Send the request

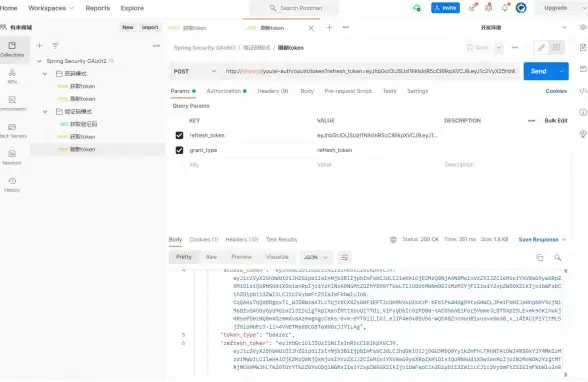click(539, 71)
